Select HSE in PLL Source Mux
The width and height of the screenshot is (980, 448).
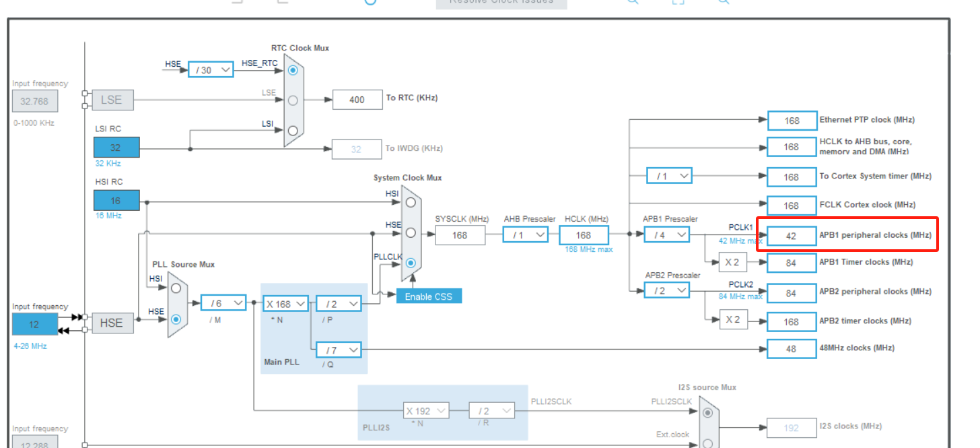pos(176,319)
